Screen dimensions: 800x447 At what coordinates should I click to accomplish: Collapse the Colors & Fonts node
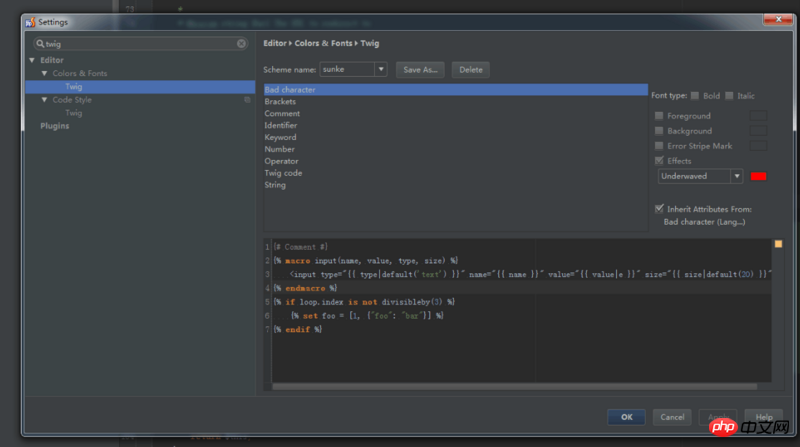pyautogui.click(x=44, y=73)
